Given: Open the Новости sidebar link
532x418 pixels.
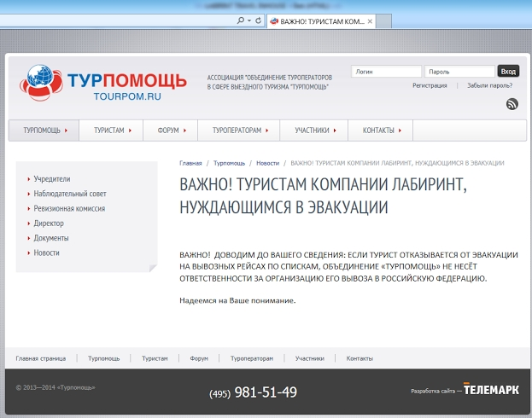Looking at the screenshot, I should [46, 253].
